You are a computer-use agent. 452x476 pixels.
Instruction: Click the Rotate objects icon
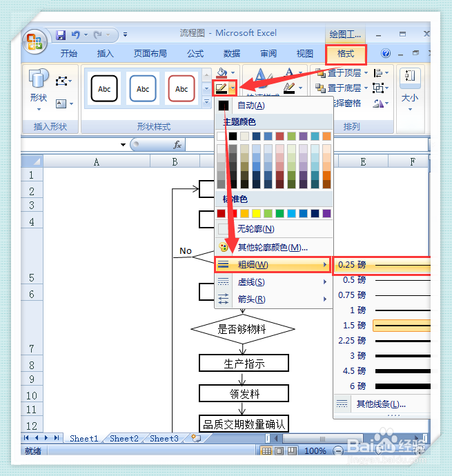coord(378,103)
